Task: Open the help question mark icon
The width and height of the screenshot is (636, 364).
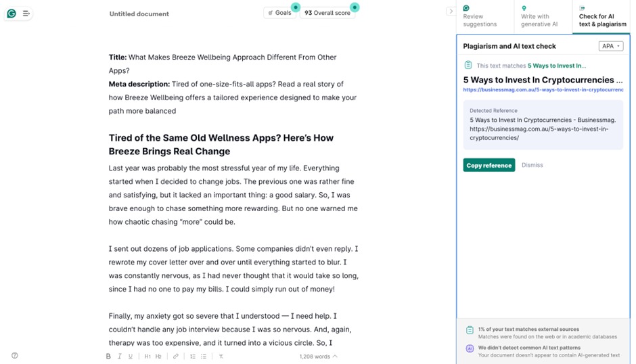Action: pyautogui.click(x=15, y=355)
